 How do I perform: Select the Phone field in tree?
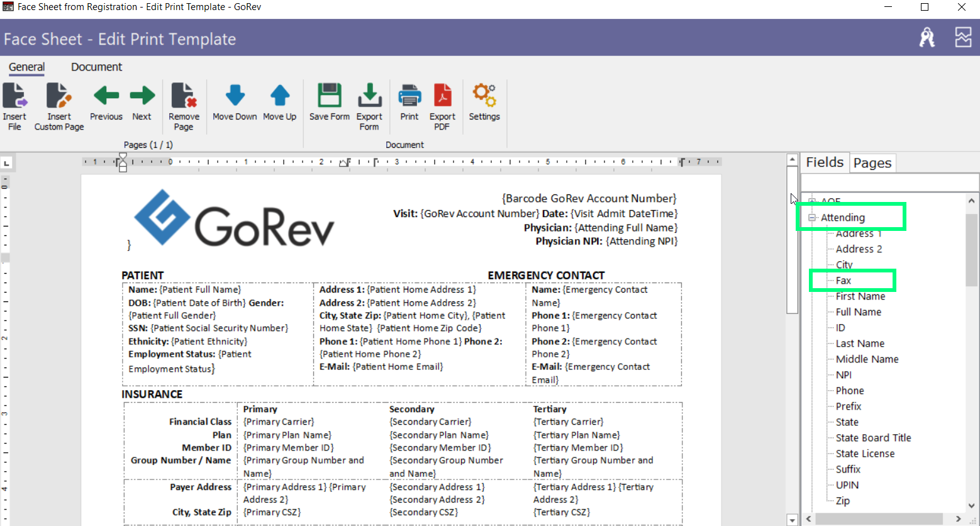850,391
